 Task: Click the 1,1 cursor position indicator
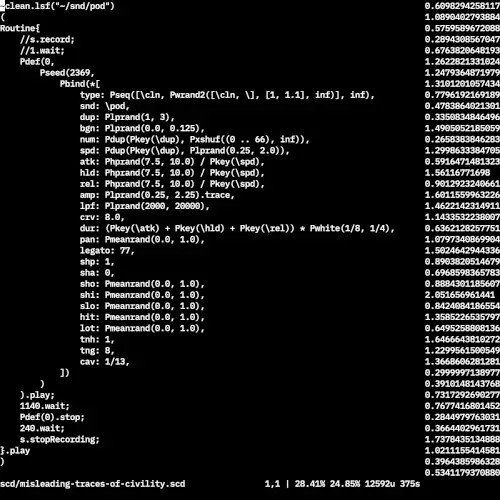click(x=272, y=484)
